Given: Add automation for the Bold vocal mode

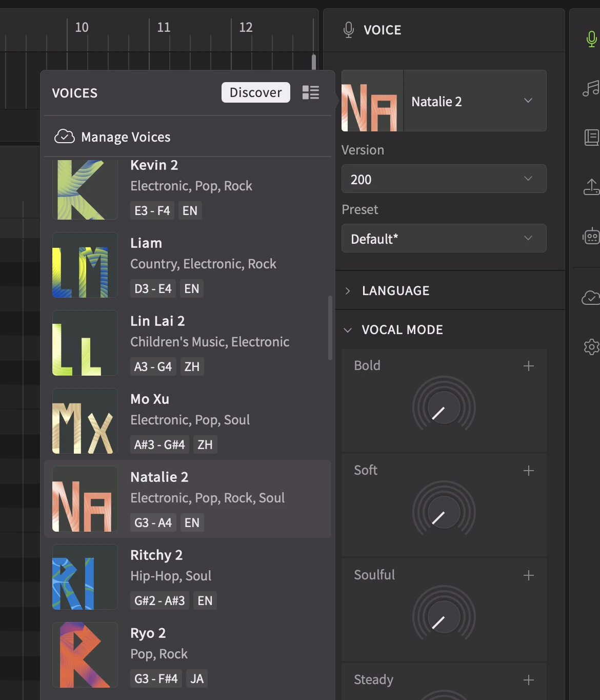Looking at the screenshot, I should click(528, 365).
